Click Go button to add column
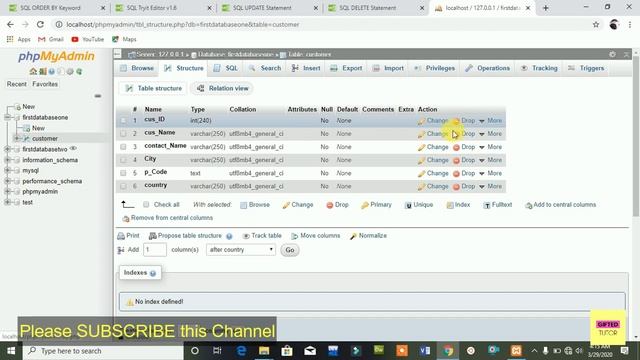Image resolution: width=640 pixels, height=360 pixels. [290, 250]
